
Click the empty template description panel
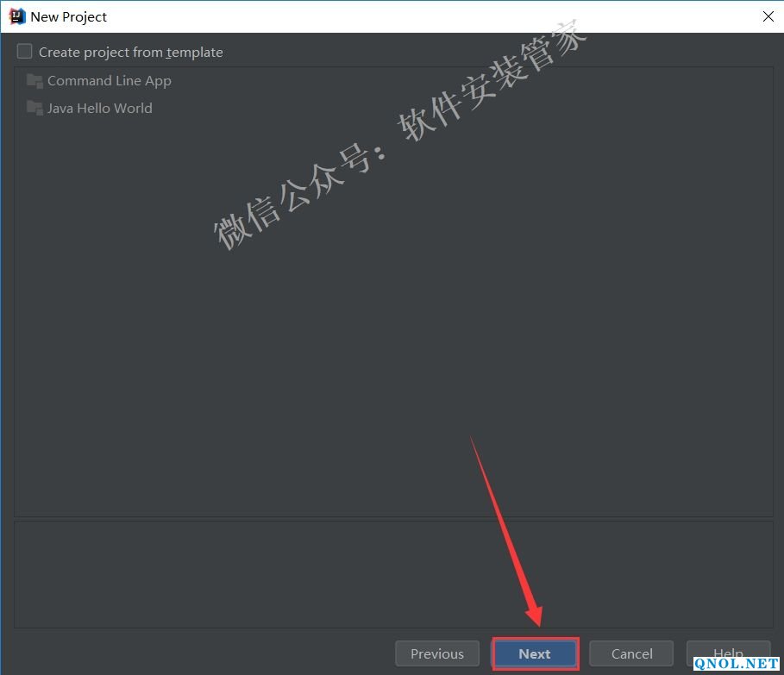point(393,573)
